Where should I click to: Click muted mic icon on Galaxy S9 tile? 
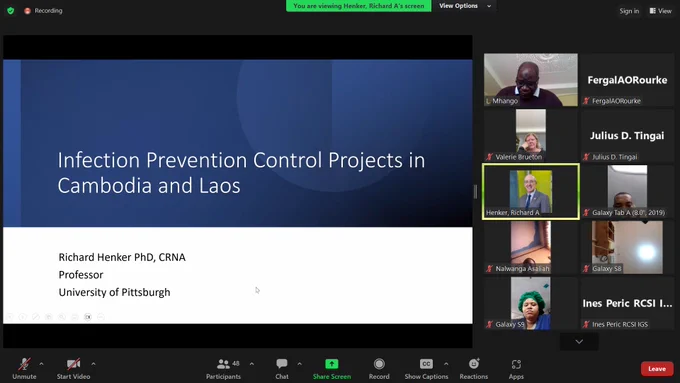pyautogui.click(x=490, y=324)
